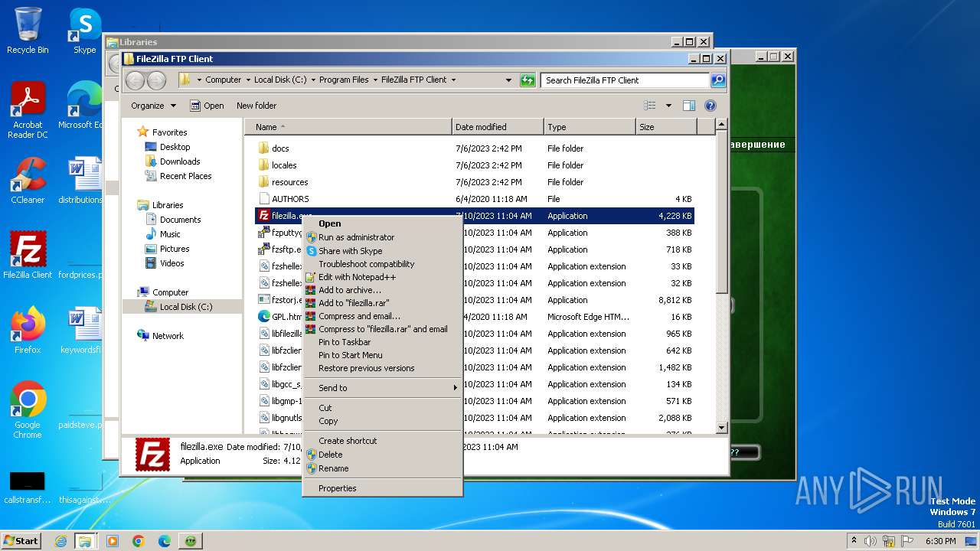Image resolution: width=980 pixels, height=551 pixels.
Task: Select Documents under Libraries
Action: coord(180,220)
